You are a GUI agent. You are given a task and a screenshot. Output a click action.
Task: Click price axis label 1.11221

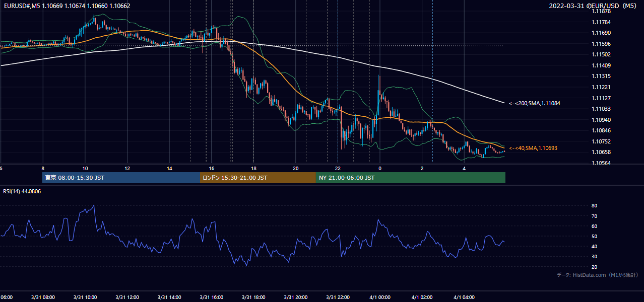pos(601,87)
